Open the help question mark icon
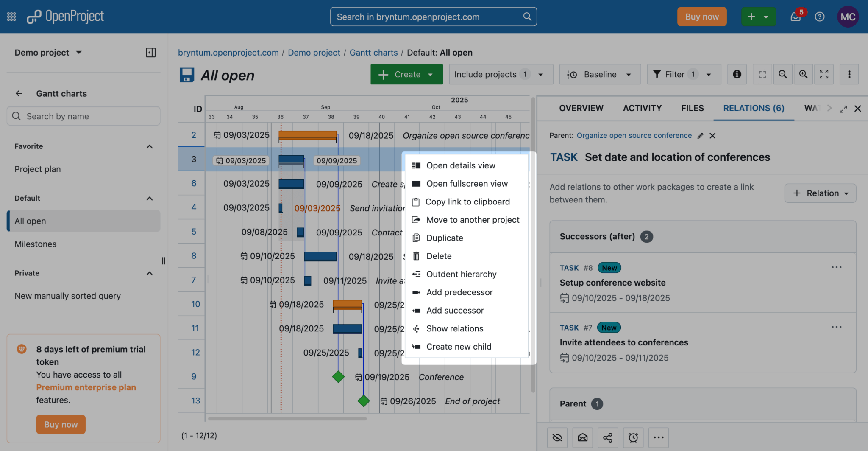This screenshot has width=868, height=451. pos(820,17)
